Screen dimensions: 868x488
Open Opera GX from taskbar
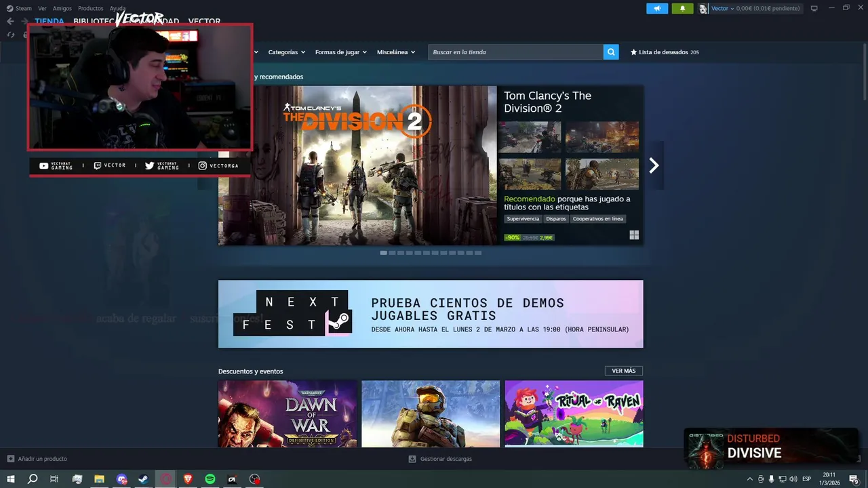click(165, 479)
